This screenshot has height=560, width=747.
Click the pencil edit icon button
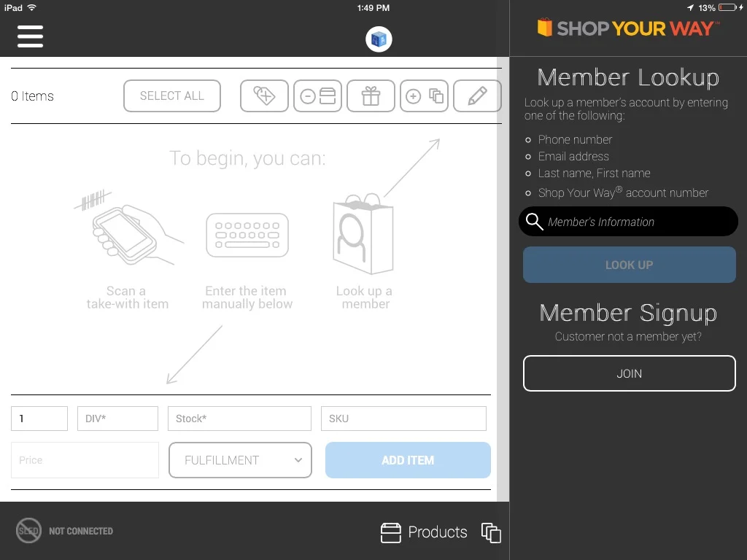(x=477, y=96)
